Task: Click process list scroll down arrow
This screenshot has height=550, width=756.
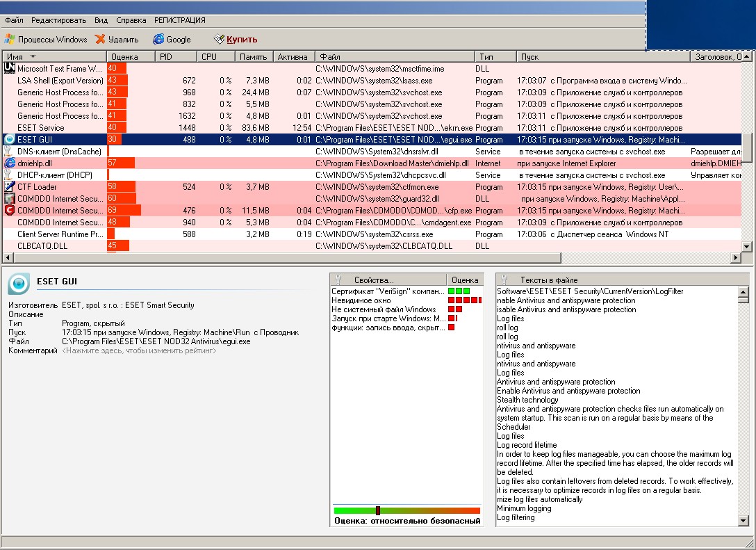Action: tap(747, 247)
